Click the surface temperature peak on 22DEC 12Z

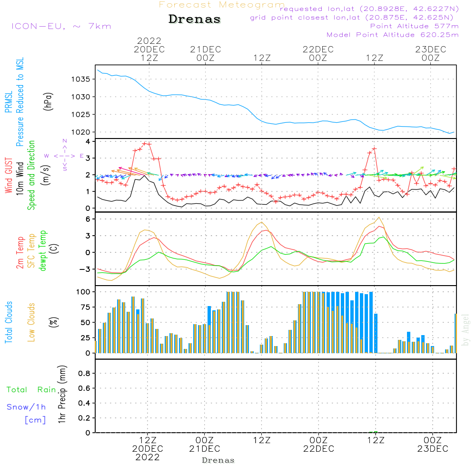pos(378,218)
